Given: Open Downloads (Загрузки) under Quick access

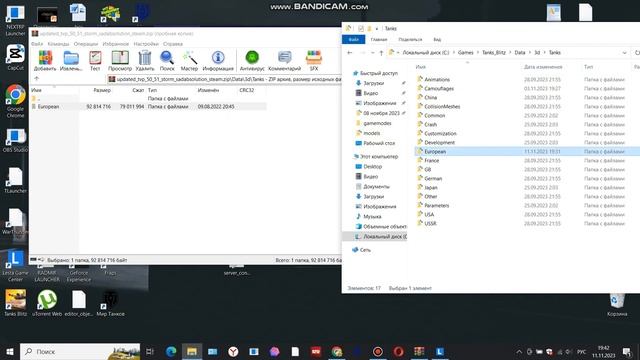Looking at the screenshot, I should (373, 83).
